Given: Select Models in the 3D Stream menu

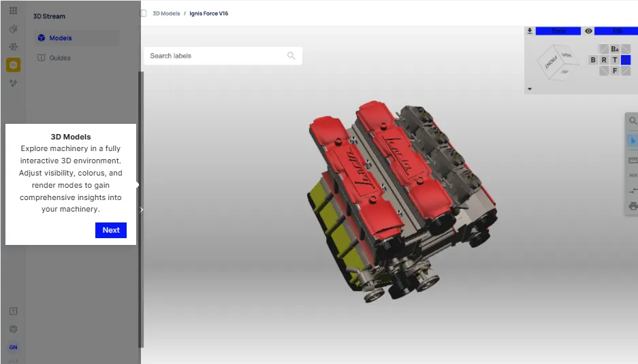Looking at the screenshot, I should [x=76, y=38].
